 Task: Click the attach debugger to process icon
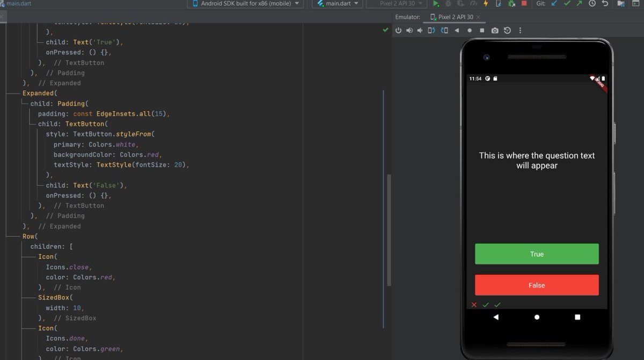(x=511, y=3)
